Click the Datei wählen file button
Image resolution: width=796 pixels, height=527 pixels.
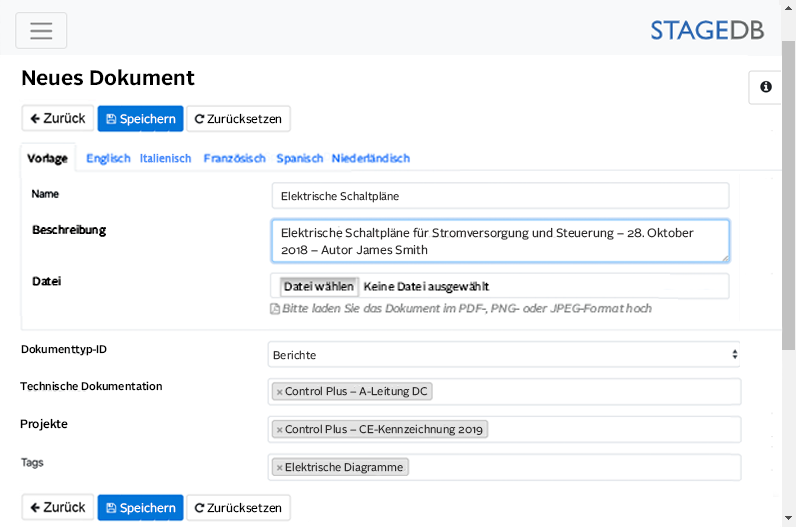pyautogui.click(x=318, y=287)
